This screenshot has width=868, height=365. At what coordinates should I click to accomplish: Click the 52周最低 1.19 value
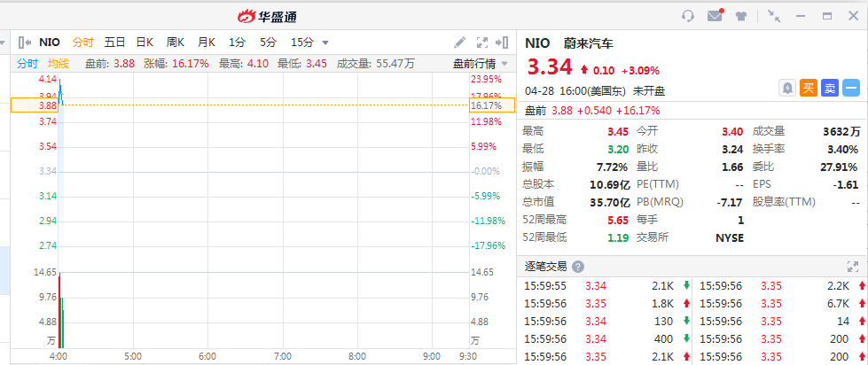coord(618,237)
